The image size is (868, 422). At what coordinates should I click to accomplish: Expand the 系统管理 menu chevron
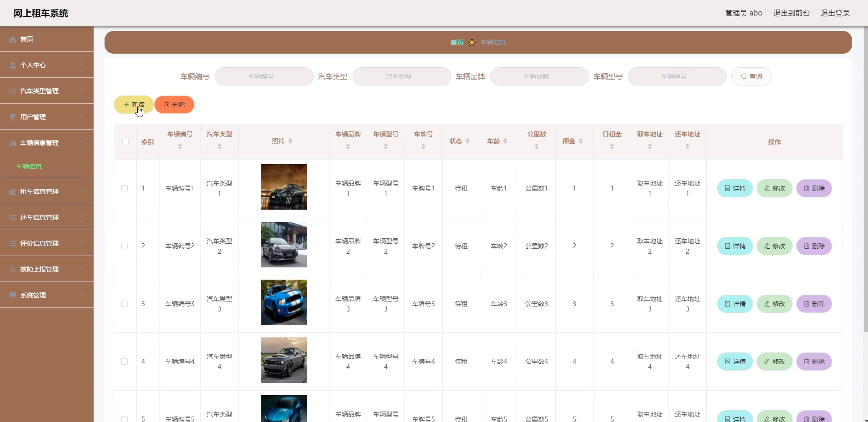point(82,295)
